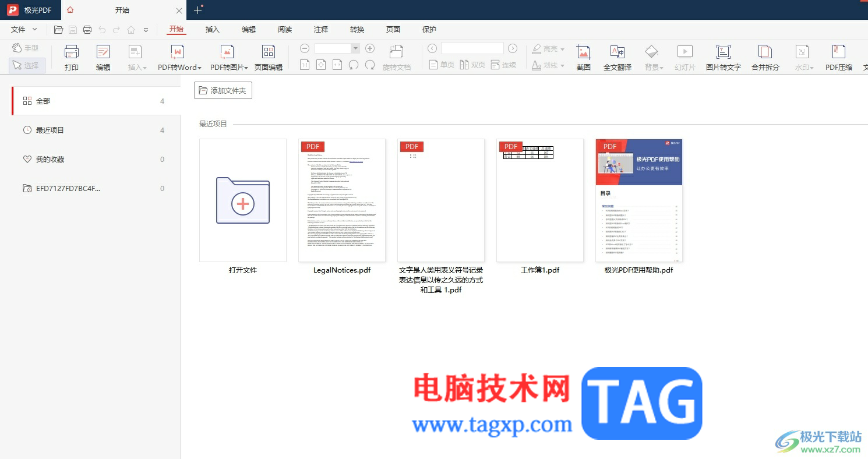Switch to the 保护 ribbon tab
Viewport: 868px width, 459px height.
[429, 30]
